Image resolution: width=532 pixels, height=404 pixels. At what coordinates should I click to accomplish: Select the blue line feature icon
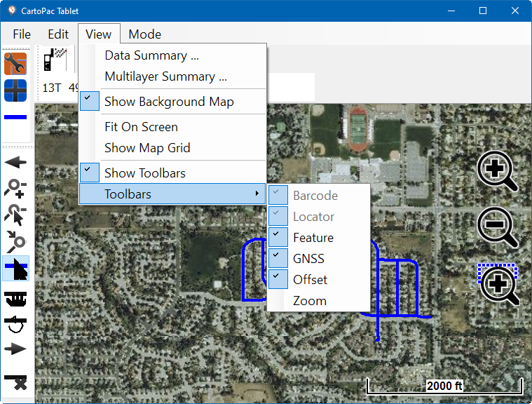coord(15,117)
